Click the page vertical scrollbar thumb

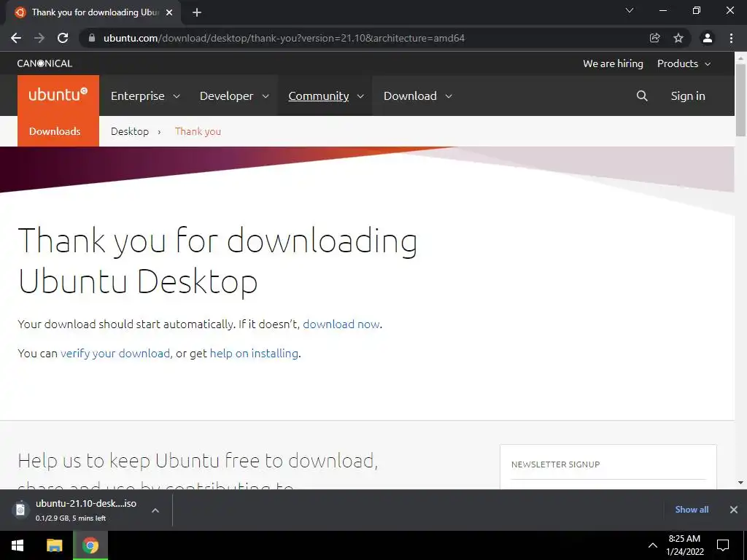click(741, 100)
